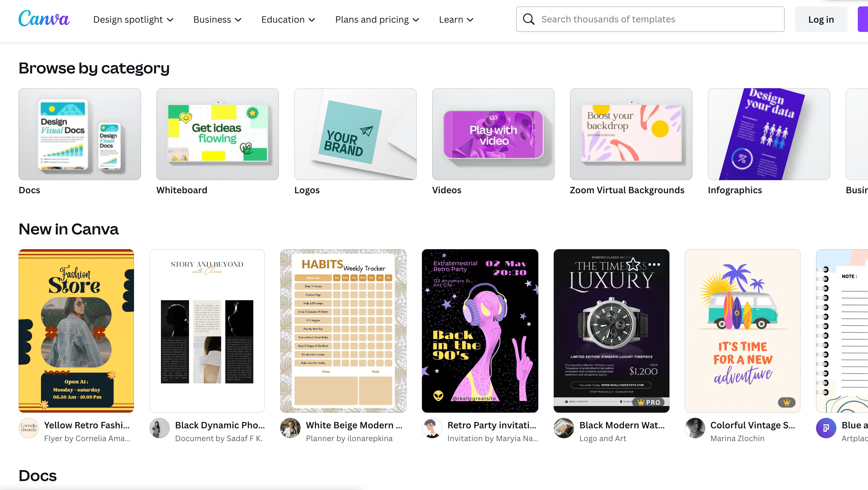Image resolution: width=868 pixels, height=490 pixels.
Task: Open the Logos category thumbnail
Action: click(x=355, y=134)
